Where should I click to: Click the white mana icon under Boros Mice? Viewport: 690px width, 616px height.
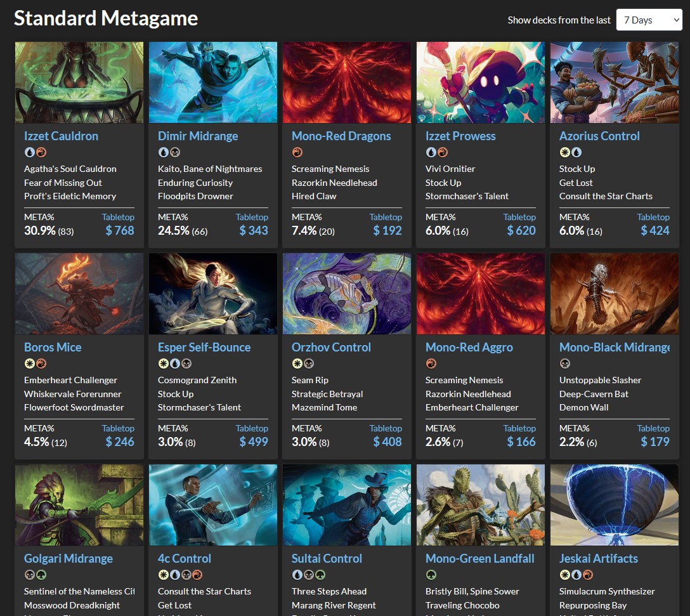tap(29, 364)
